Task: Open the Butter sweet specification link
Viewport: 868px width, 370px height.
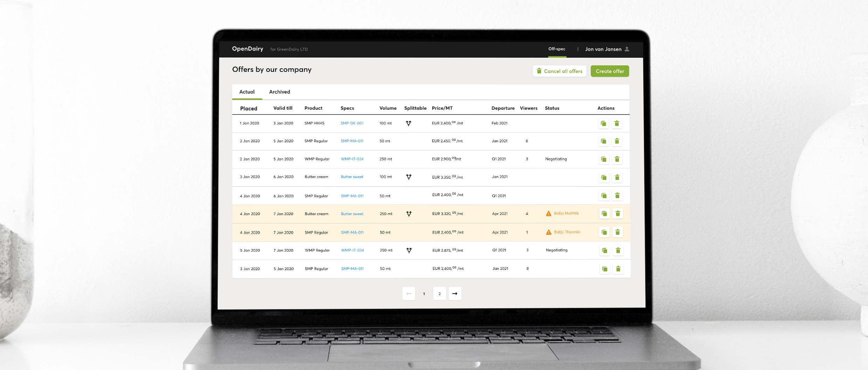Action: pos(352,177)
